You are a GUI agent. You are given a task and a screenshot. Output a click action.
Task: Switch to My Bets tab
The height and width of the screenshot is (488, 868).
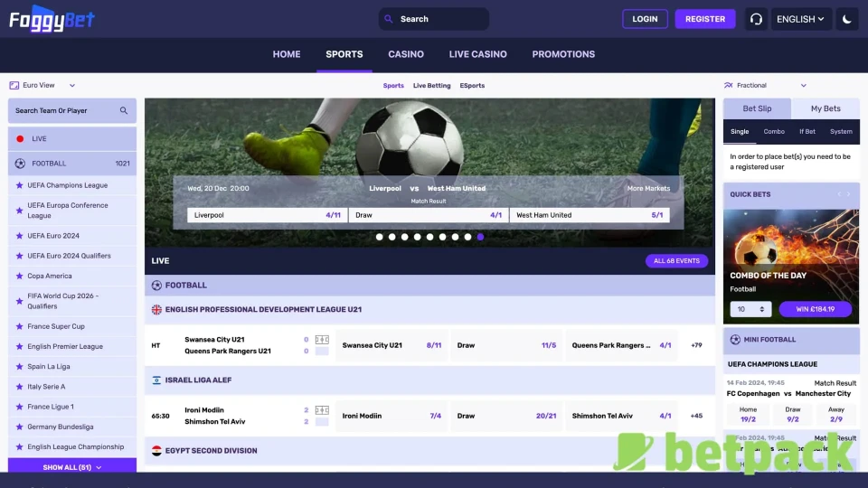click(826, 108)
